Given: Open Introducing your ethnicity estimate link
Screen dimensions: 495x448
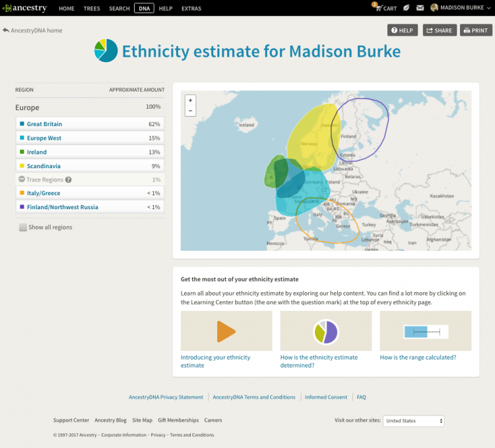Looking at the screenshot, I should coord(215,362).
